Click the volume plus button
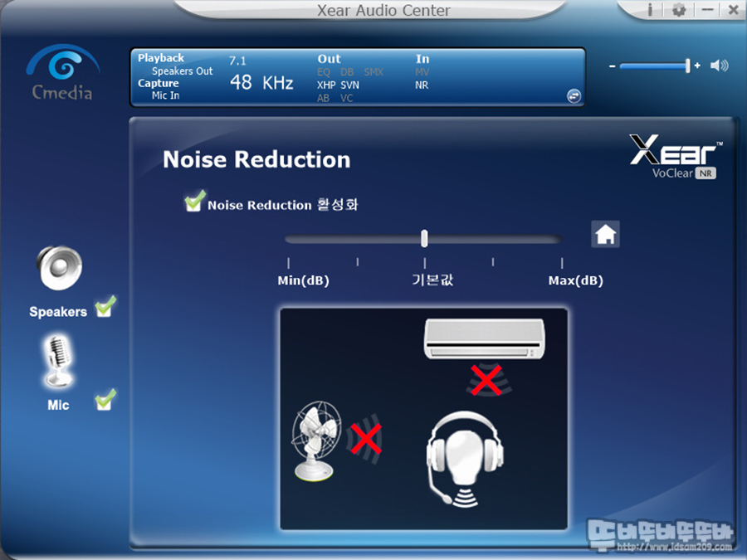The image size is (747, 560). click(x=697, y=66)
